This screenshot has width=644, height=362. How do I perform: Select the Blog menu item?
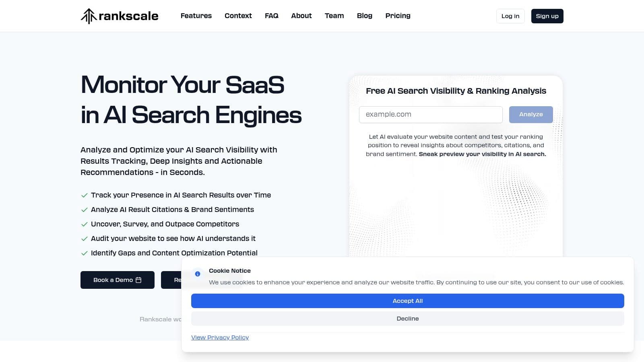tap(364, 16)
